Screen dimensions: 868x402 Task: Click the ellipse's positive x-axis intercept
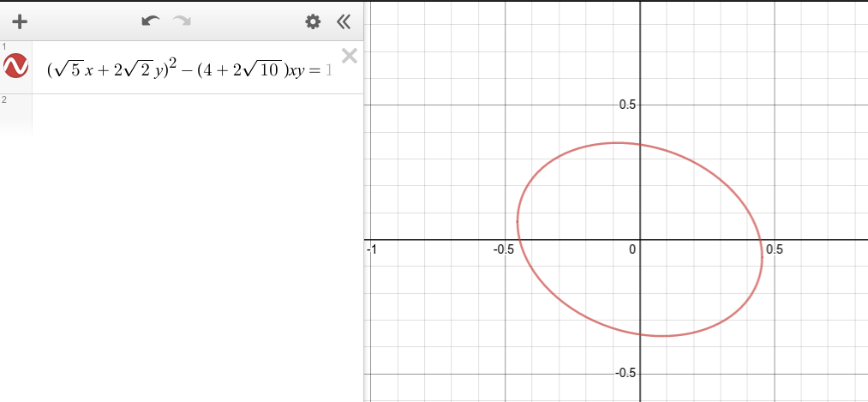coord(761,240)
